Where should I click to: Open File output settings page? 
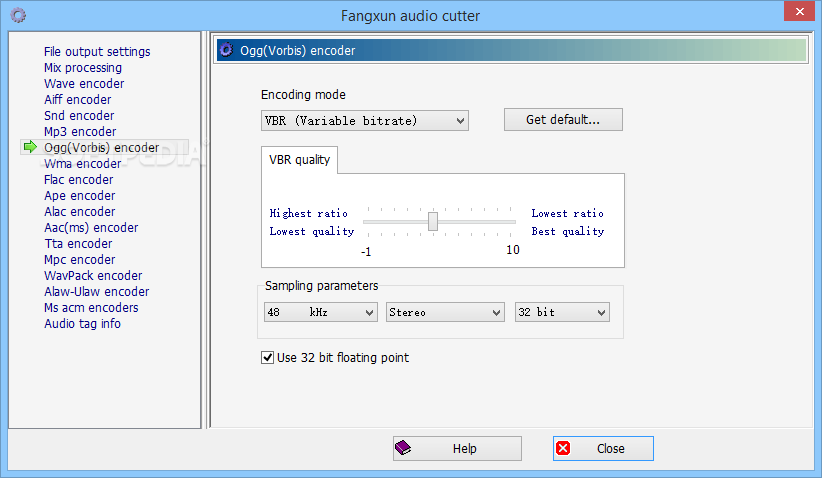(97, 51)
